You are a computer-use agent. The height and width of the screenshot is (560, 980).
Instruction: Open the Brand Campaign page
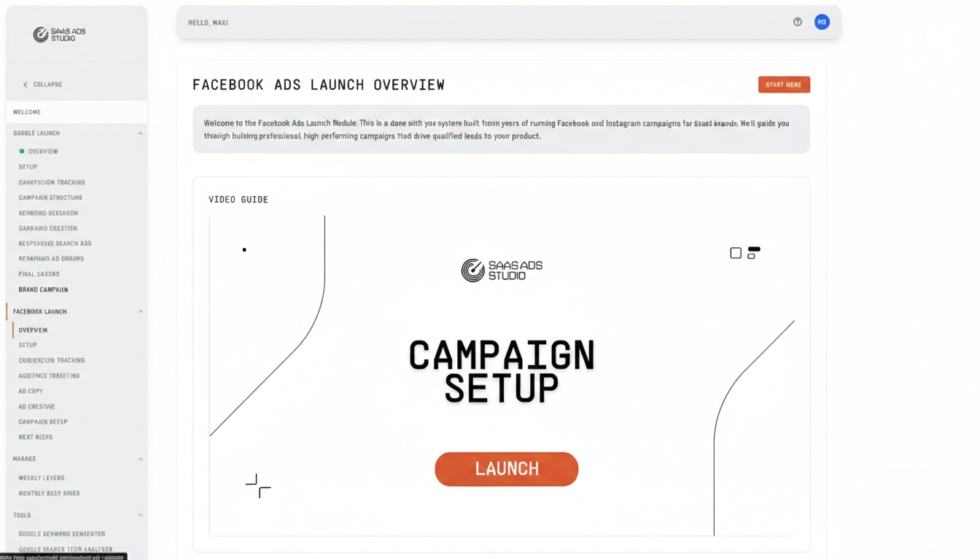tap(44, 289)
